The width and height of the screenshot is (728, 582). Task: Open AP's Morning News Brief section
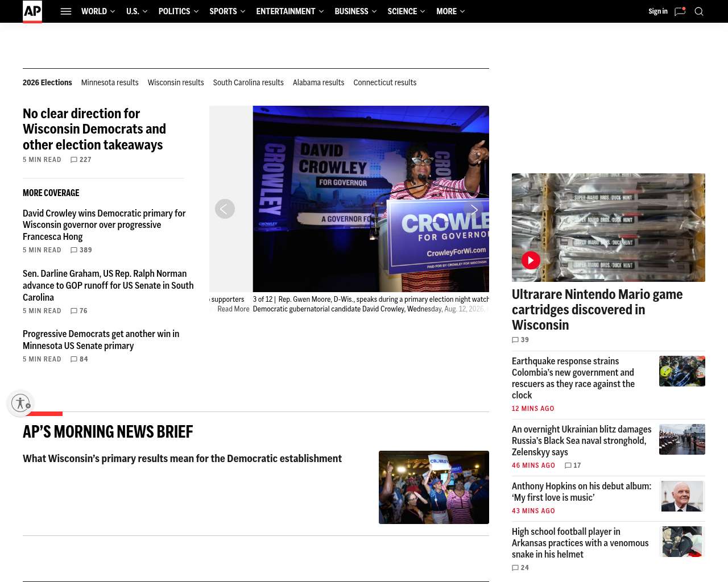[108, 432]
